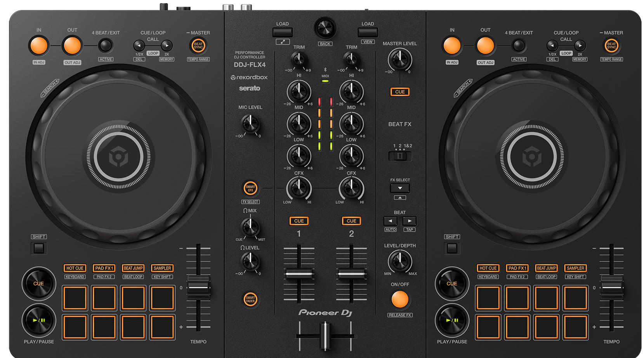Select Sampler pad mode on right deck

[x=575, y=268]
